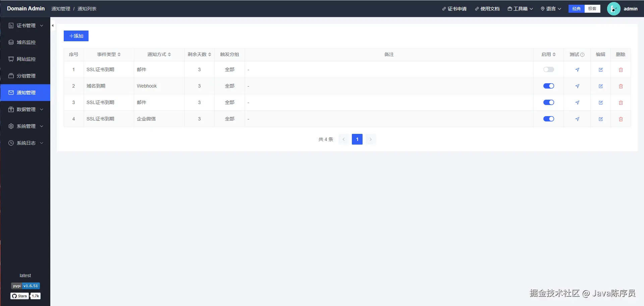Click the admin username
The width and height of the screenshot is (644, 306).
pos(631,9)
